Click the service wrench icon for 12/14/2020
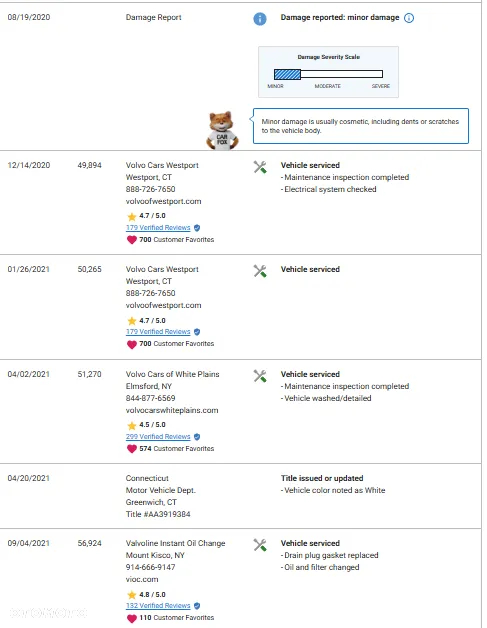The image size is (487, 628). pos(260,167)
